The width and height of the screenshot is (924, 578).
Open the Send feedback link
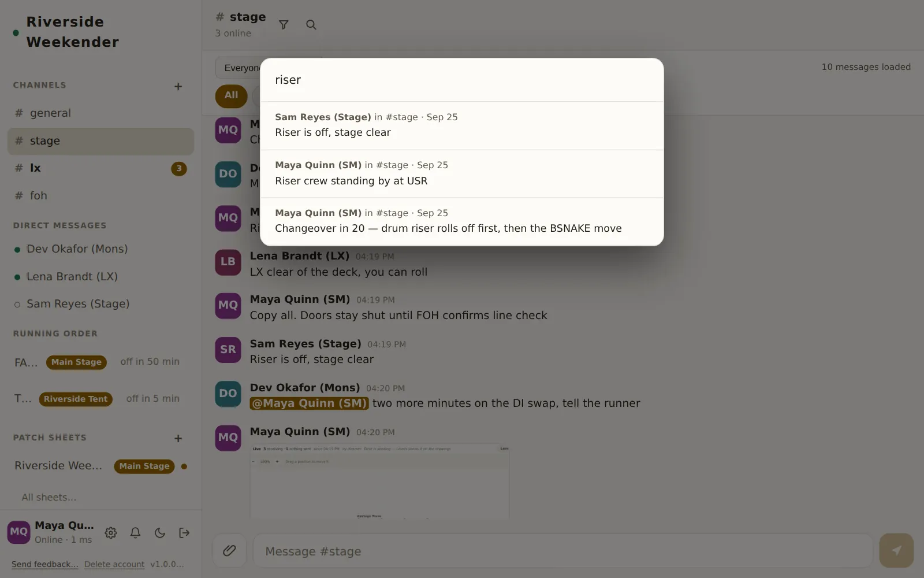click(x=44, y=565)
